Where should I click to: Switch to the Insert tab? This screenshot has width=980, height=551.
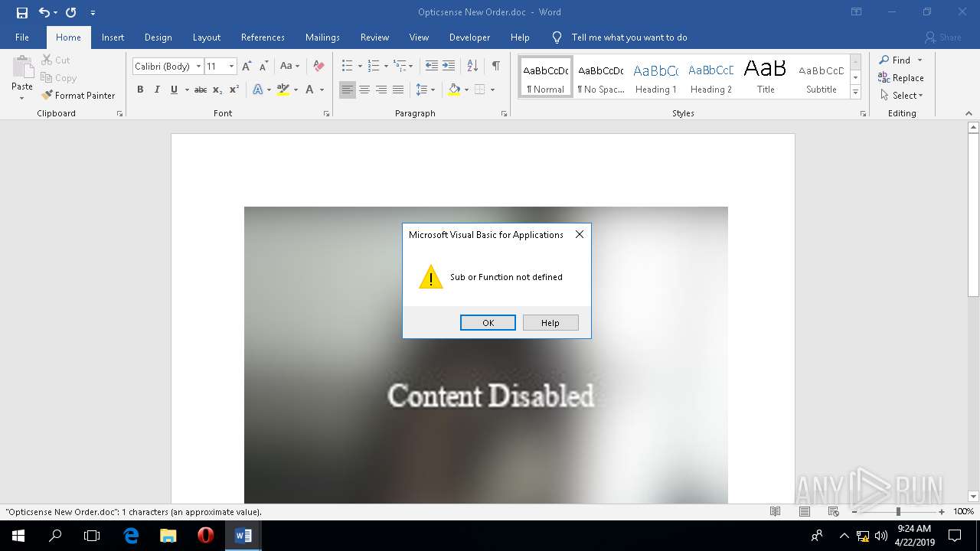(x=113, y=37)
